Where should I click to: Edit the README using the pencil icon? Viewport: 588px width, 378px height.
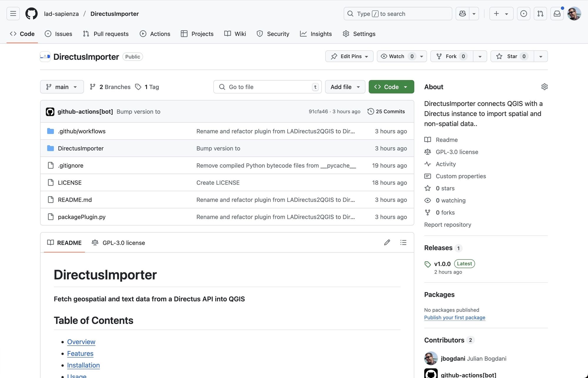387,242
